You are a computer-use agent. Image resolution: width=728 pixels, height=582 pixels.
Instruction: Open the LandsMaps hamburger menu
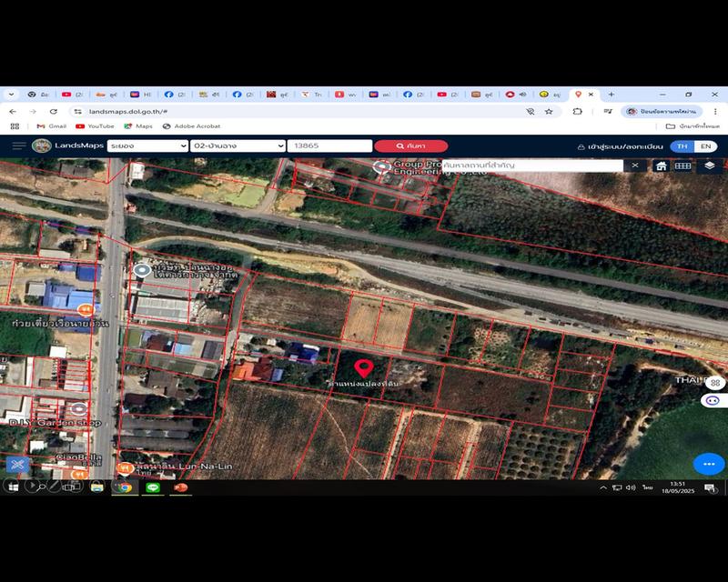click(x=19, y=145)
